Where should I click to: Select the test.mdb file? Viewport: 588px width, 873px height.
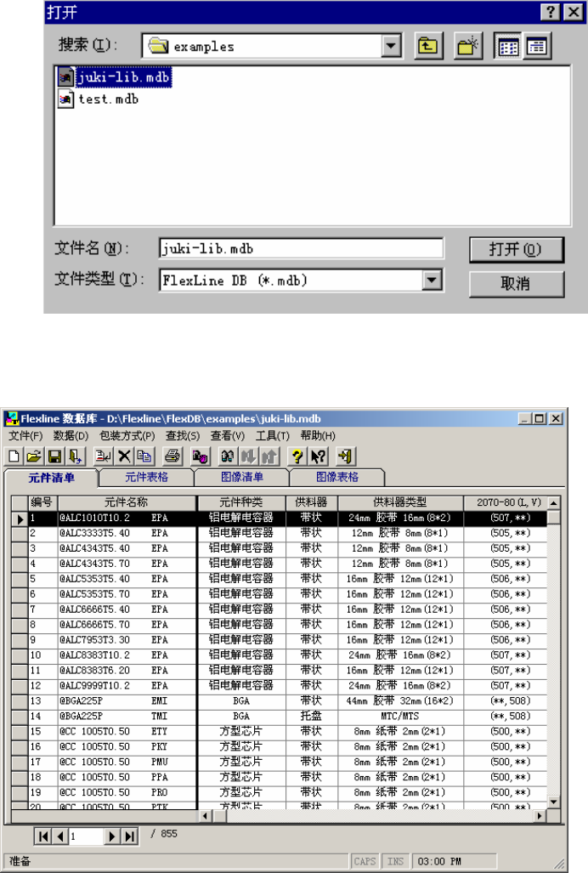point(99,99)
